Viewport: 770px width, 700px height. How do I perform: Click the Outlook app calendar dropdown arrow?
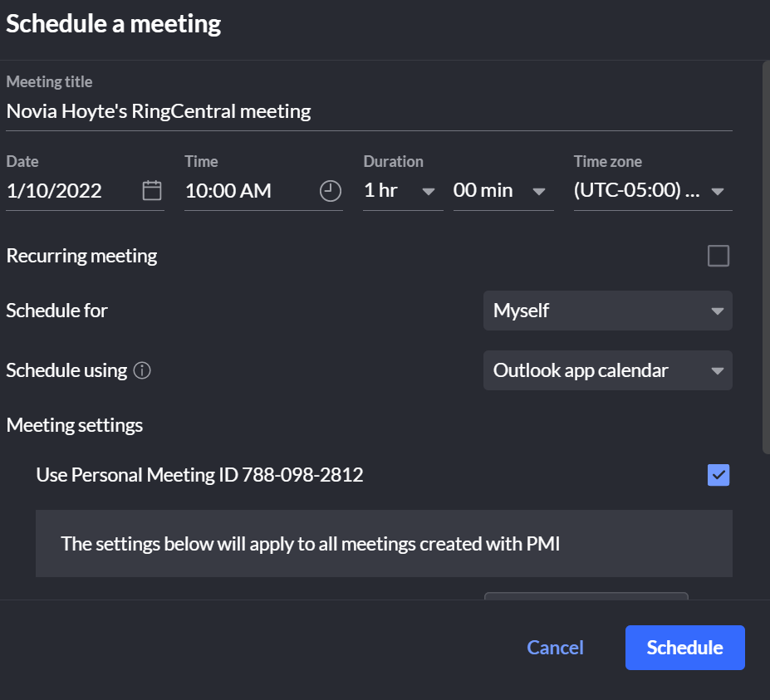[717, 371]
